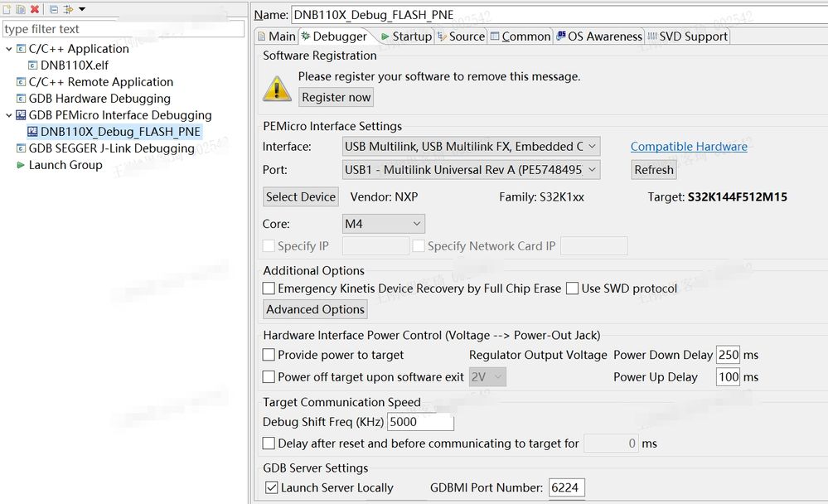Open the Port dropdown
This screenshot has height=504, width=828.
(471, 170)
